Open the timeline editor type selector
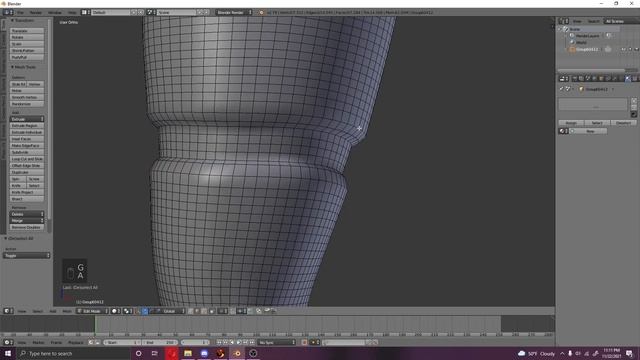Screen dimensions: 640x360 [8, 342]
